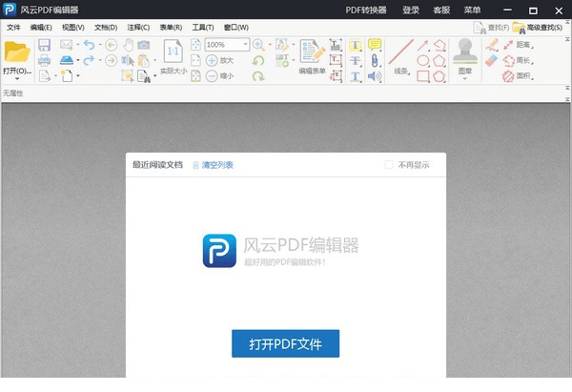Open the 100% zoom level dropdown
This screenshot has height=392, width=572.
246,45
